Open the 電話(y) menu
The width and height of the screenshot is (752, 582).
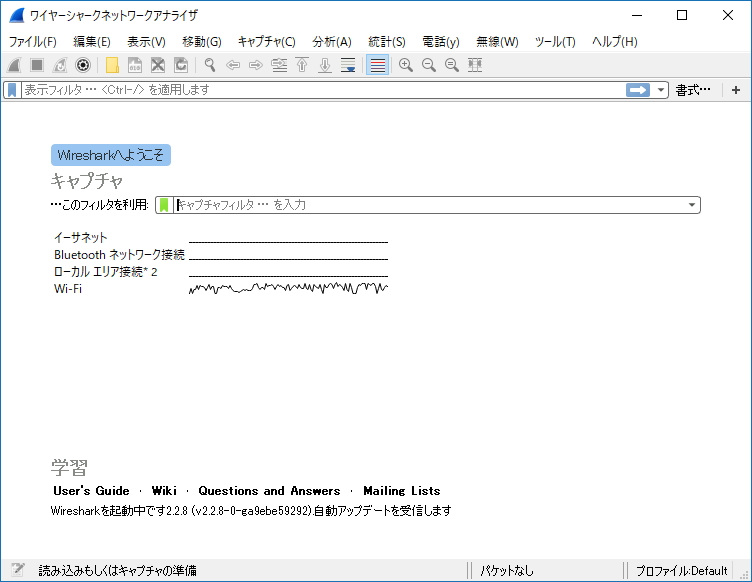pyautogui.click(x=441, y=42)
